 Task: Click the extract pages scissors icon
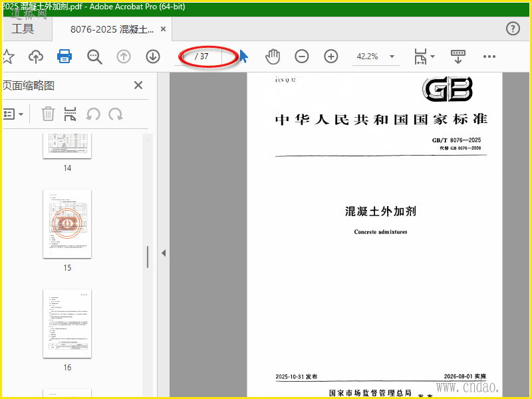click(70, 114)
